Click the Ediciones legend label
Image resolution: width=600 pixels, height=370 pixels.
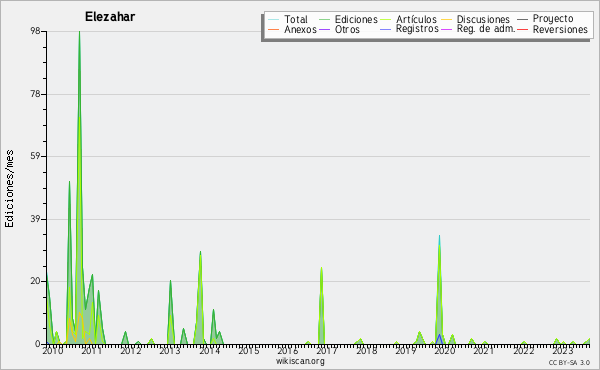[x=356, y=20]
